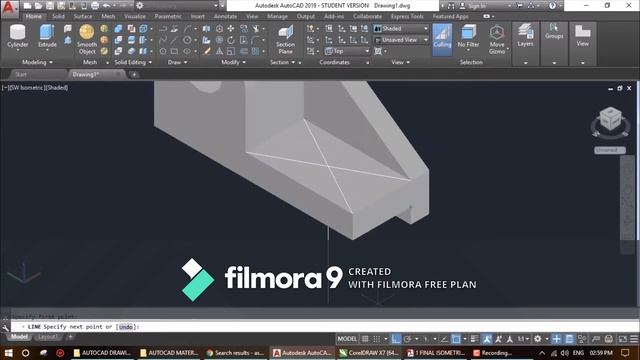This screenshot has height=360, width=640.
Task: Activate the Move Gizmo tool
Action: [497, 39]
